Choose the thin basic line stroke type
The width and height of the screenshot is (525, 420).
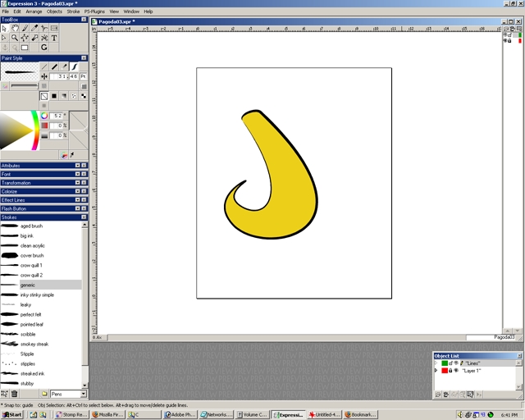click(44, 66)
